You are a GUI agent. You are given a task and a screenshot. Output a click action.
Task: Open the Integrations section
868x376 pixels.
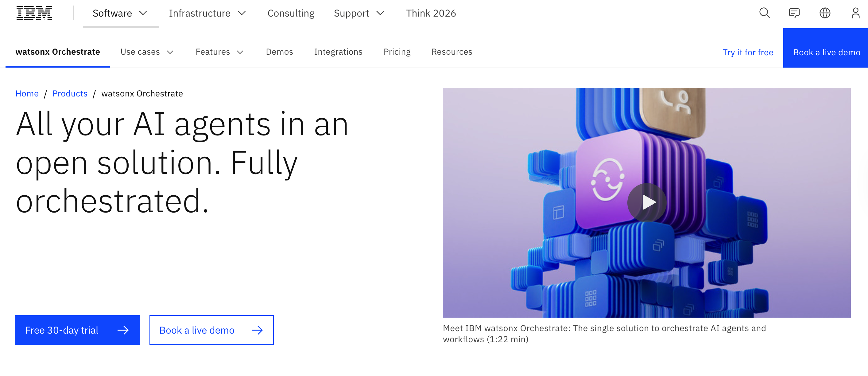(x=338, y=52)
